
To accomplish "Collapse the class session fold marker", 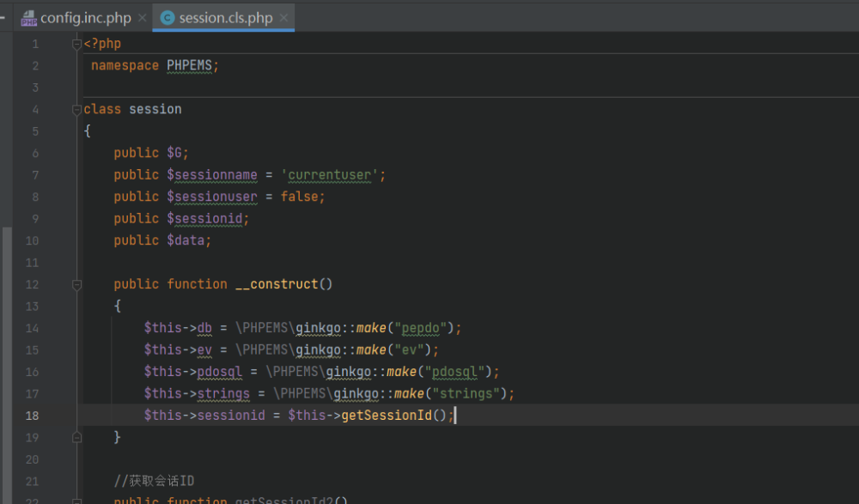I will pyautogui.click(x=76, y=110).
